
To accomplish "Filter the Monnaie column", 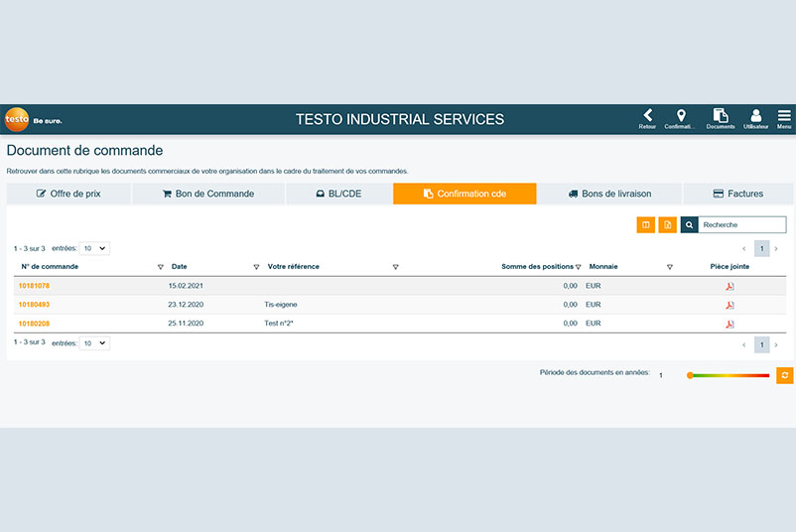I will point(670,267).
